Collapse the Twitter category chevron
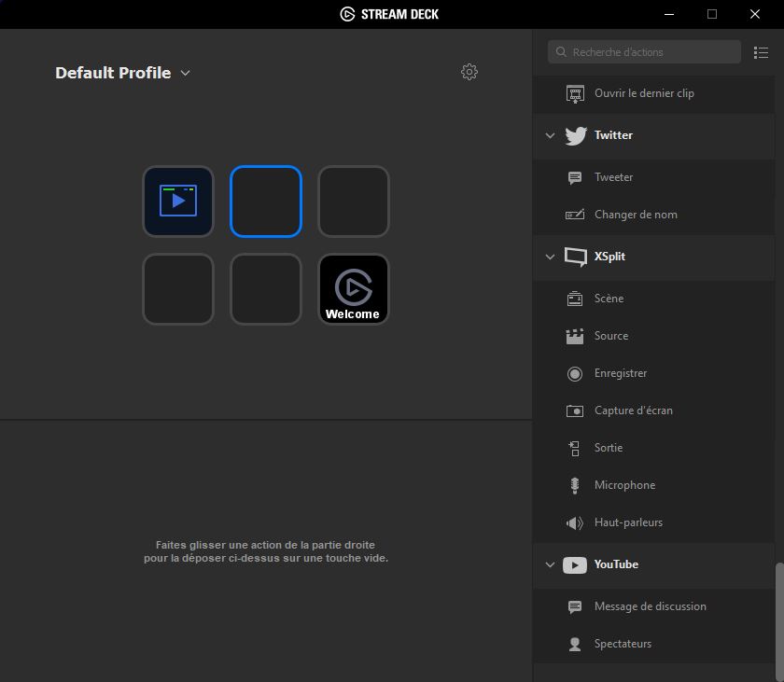 click(x=550, y=135)
